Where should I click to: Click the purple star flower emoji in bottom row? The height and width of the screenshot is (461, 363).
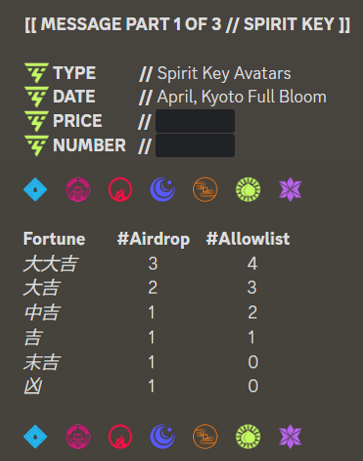point(290,436)
